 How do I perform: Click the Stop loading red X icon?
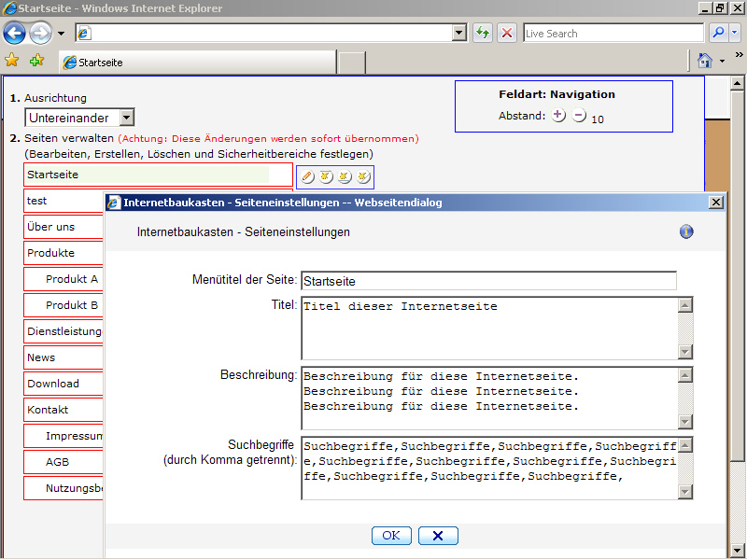(x=507, y=33)
